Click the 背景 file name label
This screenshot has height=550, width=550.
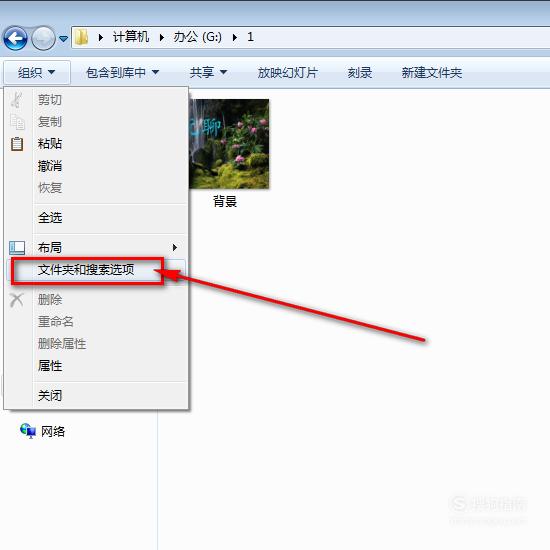point(225,202)
